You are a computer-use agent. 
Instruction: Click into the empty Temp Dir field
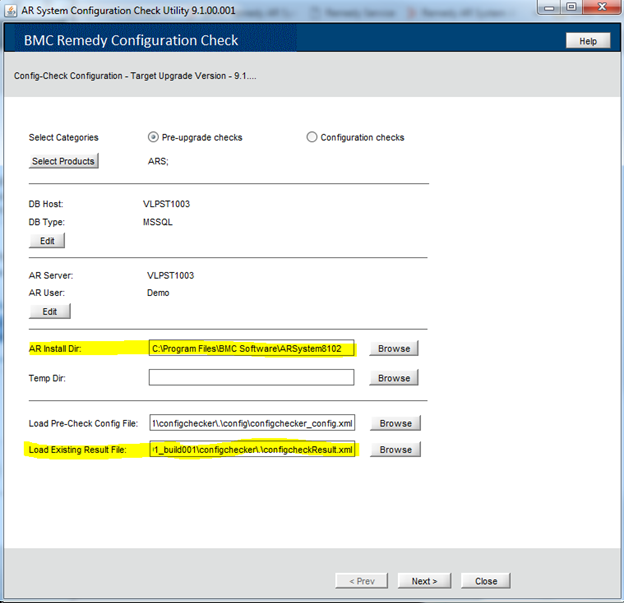pyautogui.click(x=252, y=378)
